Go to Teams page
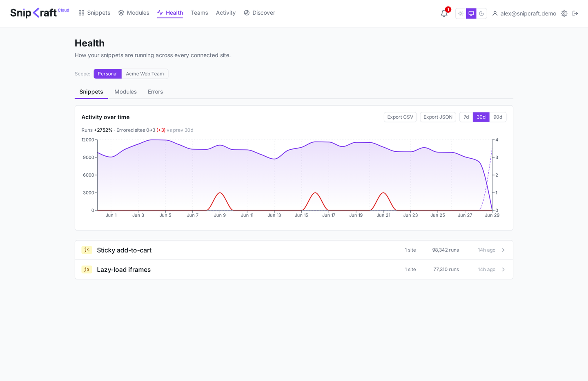Screen dimensions: 588x381 pyautogui.click(x=199, y=13)
